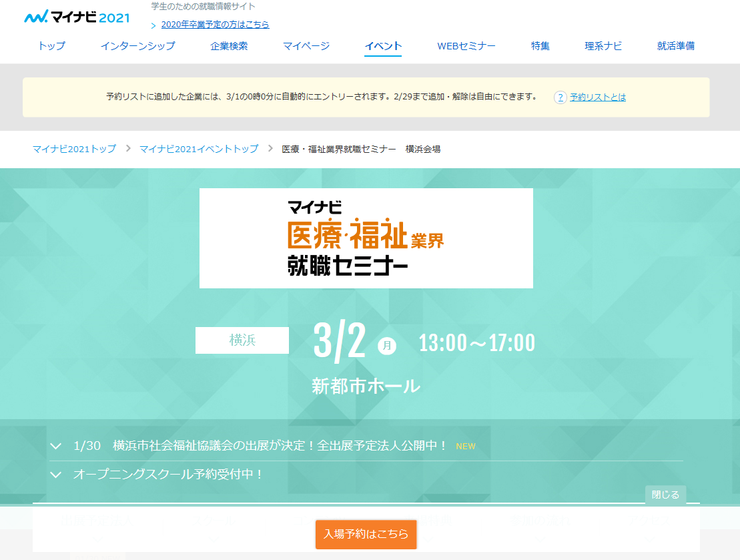
Task: Click the 横浜 location label
Action: tap(242, 340)
